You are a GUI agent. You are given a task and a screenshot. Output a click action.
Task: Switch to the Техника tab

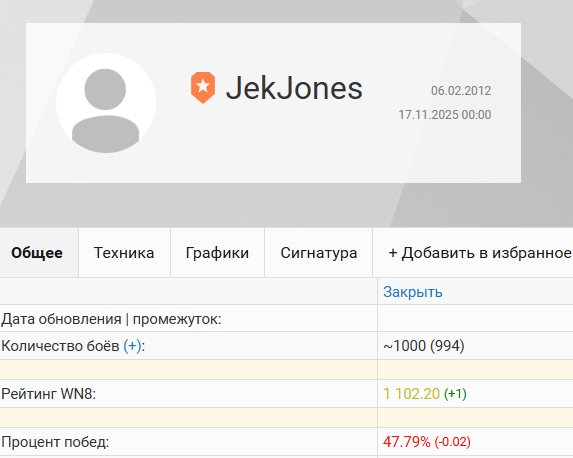coord(124,253)
